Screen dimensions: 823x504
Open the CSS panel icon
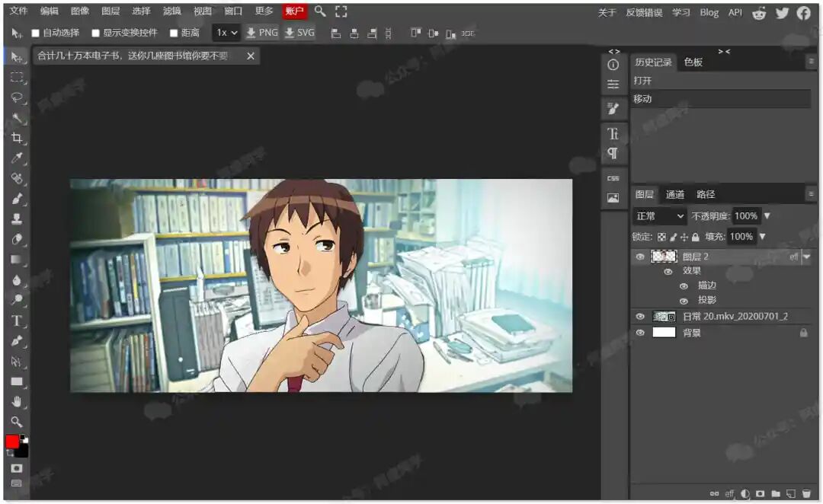click(613, 178)
